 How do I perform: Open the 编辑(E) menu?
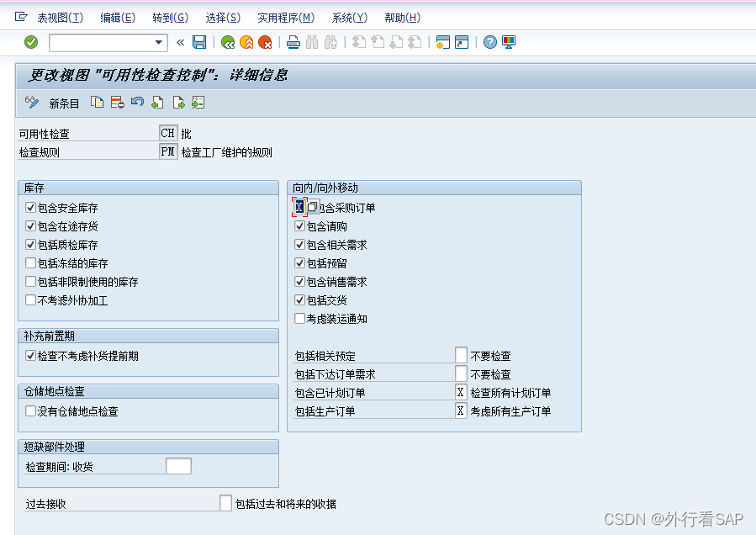[x=118, y=18]
